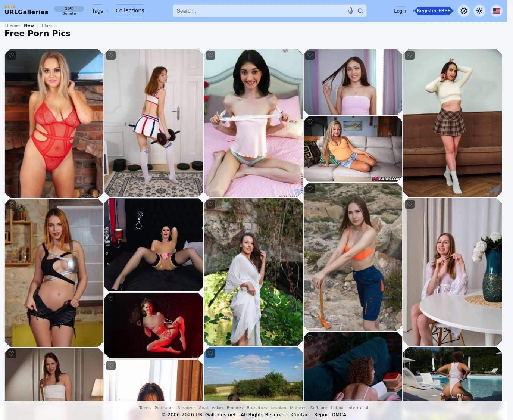
Task: Open the thumbnail of woman in white dress outdoors
Action: pyautogui.click(x=253, y=272)
